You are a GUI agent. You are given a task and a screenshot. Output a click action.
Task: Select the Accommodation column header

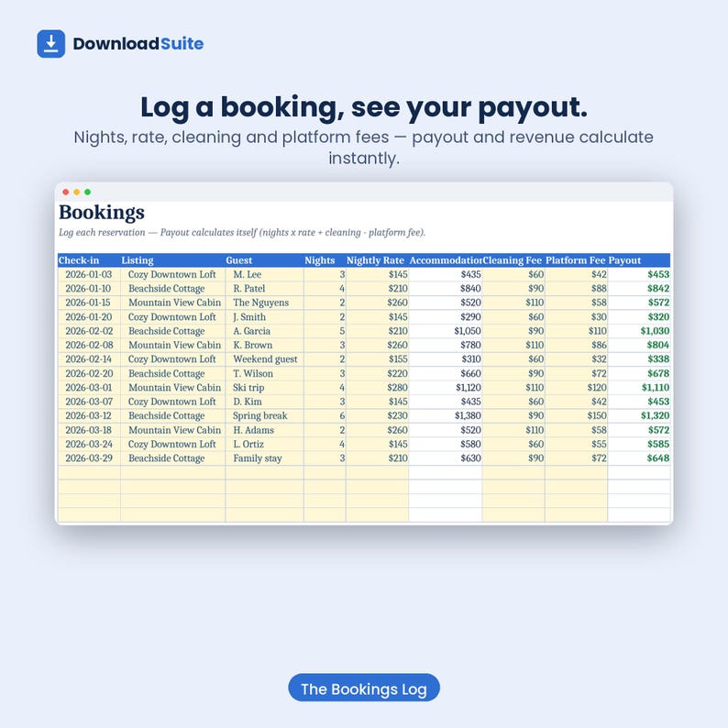tap(446, 260)
